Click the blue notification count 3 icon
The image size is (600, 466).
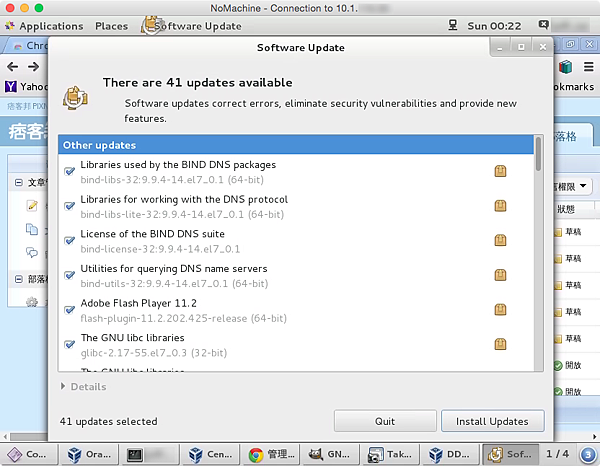click(x=588, y=455)
